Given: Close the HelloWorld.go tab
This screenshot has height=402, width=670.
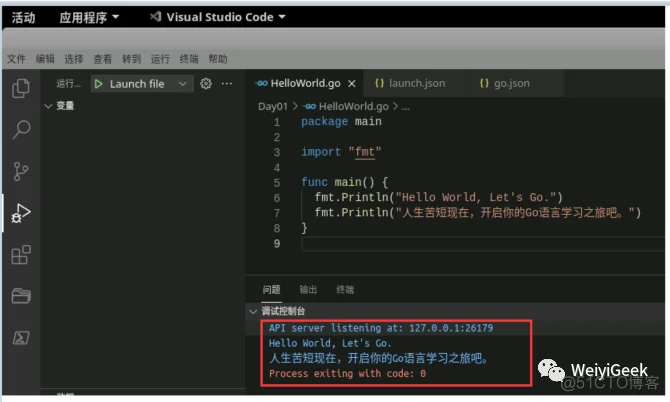Looking at the screenshot, I should 352,84.
